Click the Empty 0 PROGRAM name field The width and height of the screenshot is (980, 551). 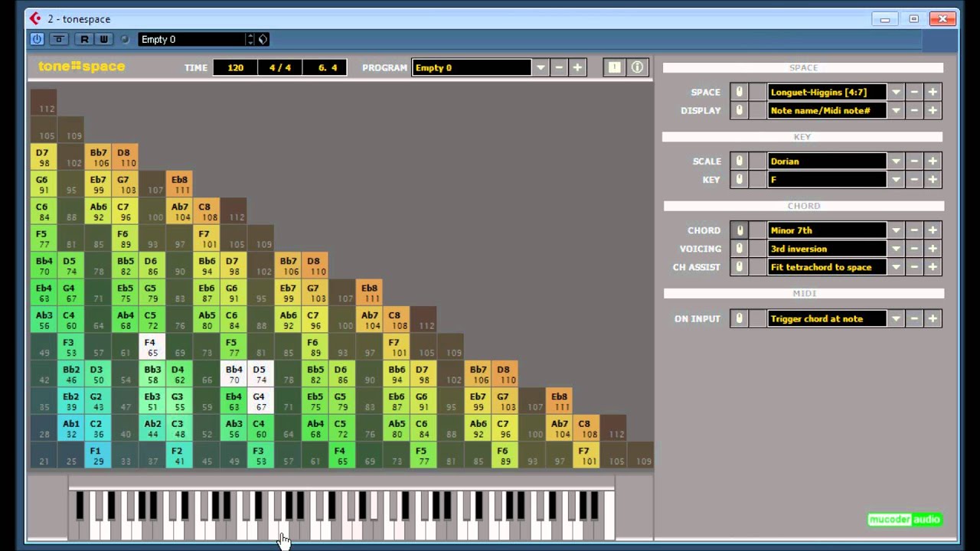(x=472, y=67)
